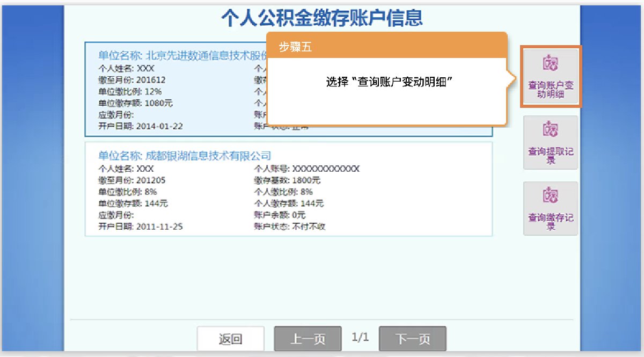Click 开户日期: 2011-11-25 text
Viewport: 644px width, 357px height.
tap(140, 227)
